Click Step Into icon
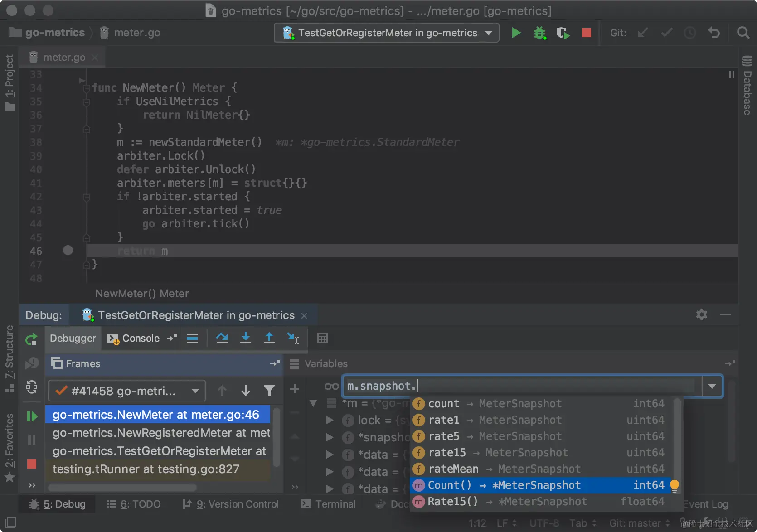757x532 pixels. [x=246, y=339]
